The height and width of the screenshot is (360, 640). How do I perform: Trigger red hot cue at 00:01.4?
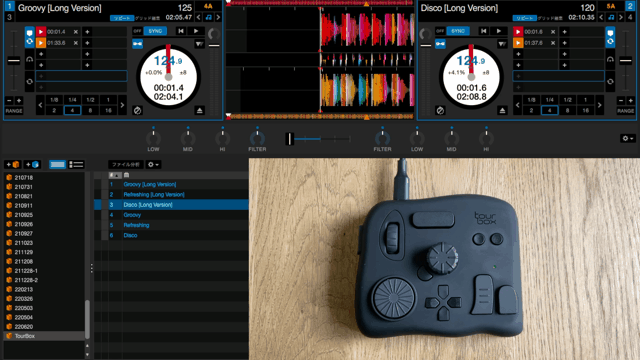(41, 31)
